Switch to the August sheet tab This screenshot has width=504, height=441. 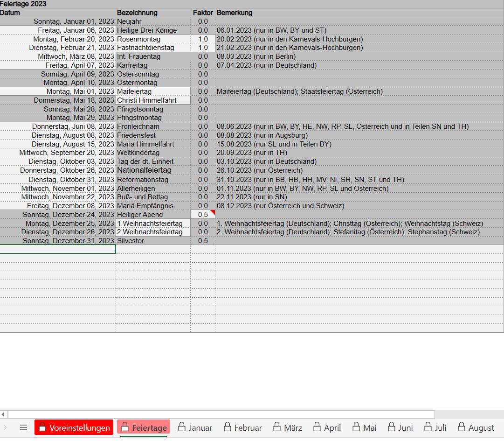tap(476, 427)
